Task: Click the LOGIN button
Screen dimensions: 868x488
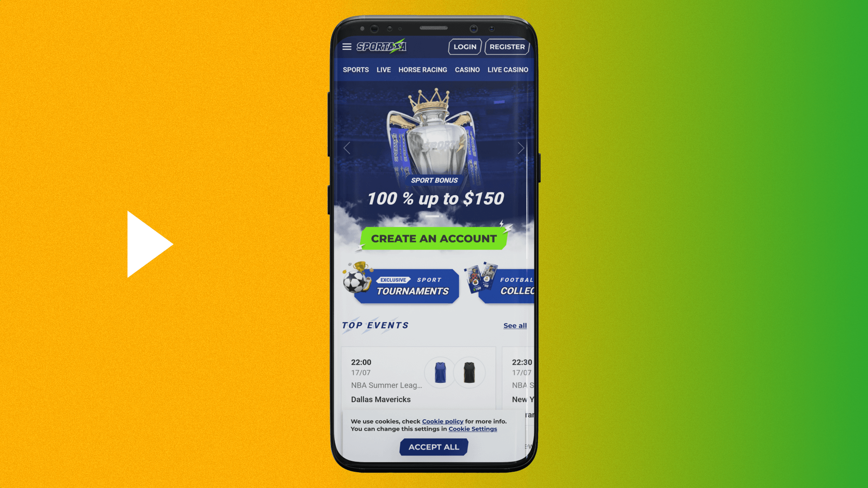Action: tap(464, 47)
